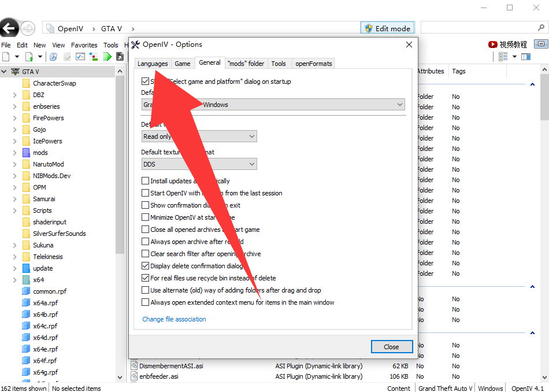This screenshot has width=549, height=392.
Task: Enable Start OpenIV from last session checkbox
Action: click(x=145, y=193)
